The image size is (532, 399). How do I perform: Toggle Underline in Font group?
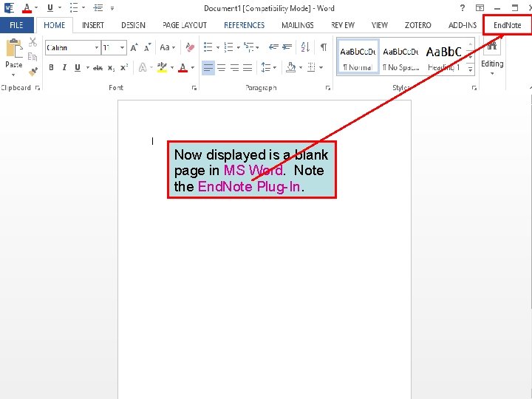click(78, 67)
